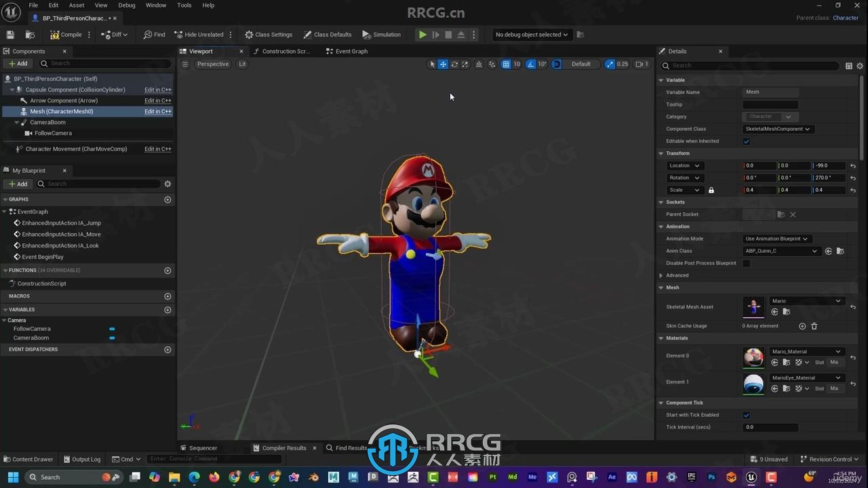Toggle CameraBoom variable visibility
This screenshot has height=488, width=868.
(x=112, y=338)
